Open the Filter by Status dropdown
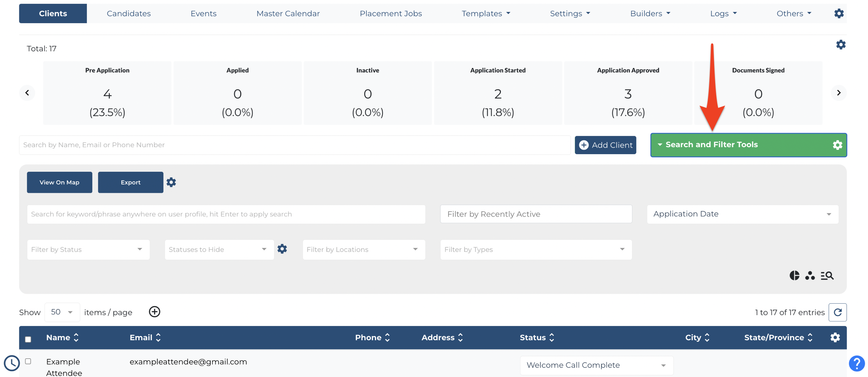Screen dimensions: 868x377 point(88,250)
